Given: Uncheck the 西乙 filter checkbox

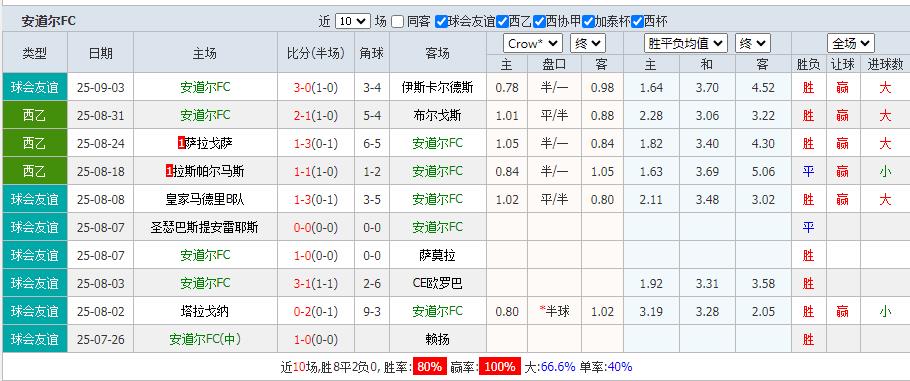Looking at the screenshot, I should [x=503, y=21].
